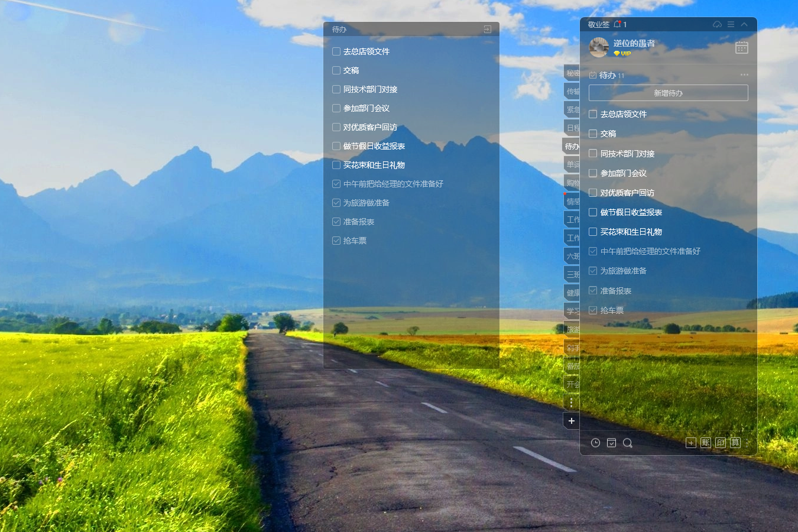Uncheck 抢车票 in the floating 待办 window
798x532 pixels.
coord(336,241)
